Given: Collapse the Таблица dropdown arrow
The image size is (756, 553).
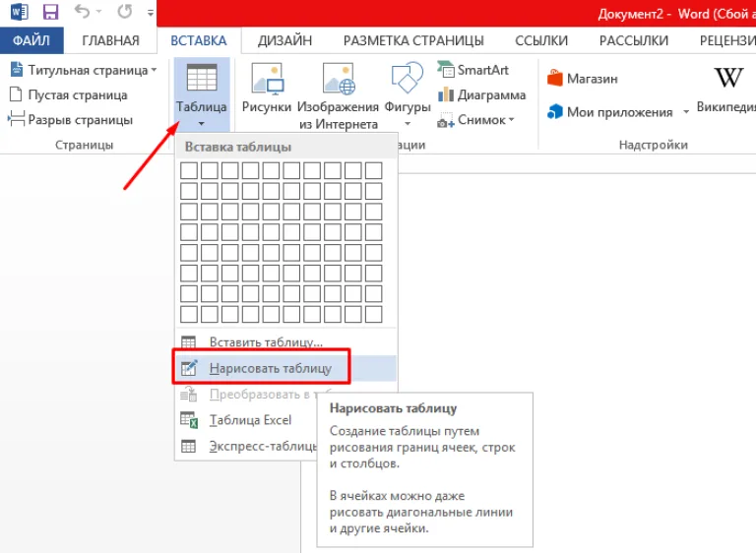Looking at the screenshot, I should [202, 124].
